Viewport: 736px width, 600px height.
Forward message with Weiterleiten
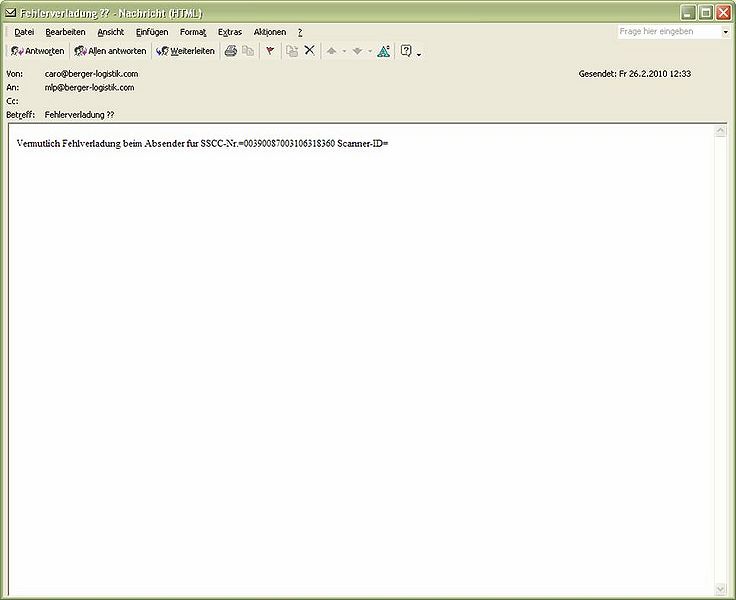point(186,51)
